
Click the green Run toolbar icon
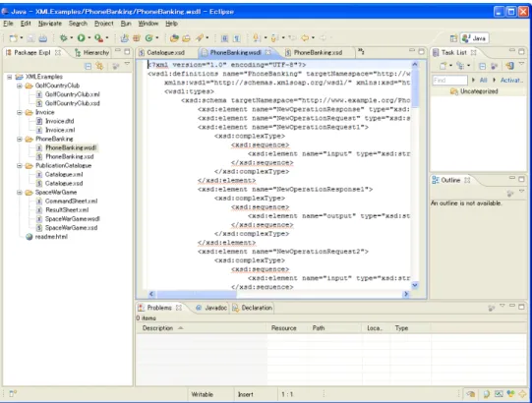pos(81,38)
